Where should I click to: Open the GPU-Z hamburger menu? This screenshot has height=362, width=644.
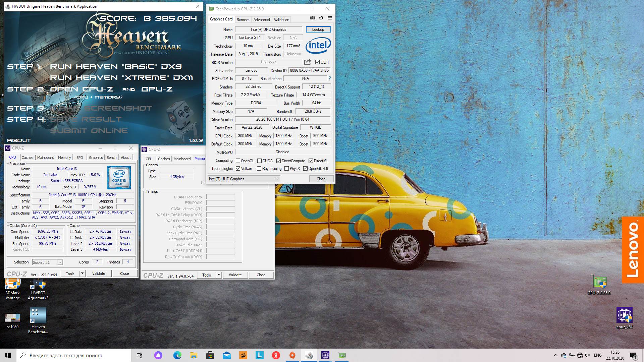(330, 18)
